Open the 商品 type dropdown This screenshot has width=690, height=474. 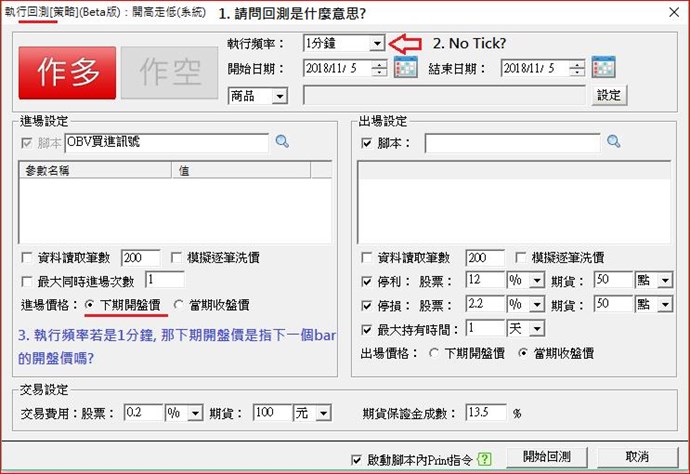(279, 95)
